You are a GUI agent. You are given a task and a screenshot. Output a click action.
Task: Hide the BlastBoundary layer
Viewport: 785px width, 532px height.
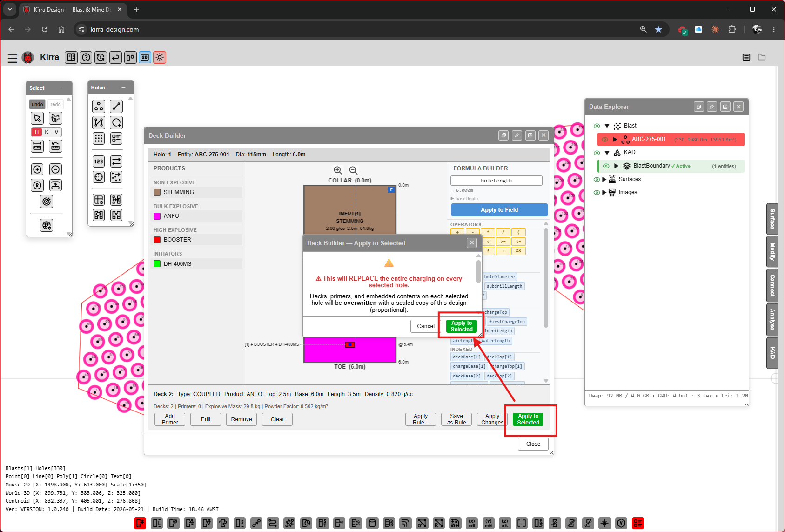tap(606, 166)
